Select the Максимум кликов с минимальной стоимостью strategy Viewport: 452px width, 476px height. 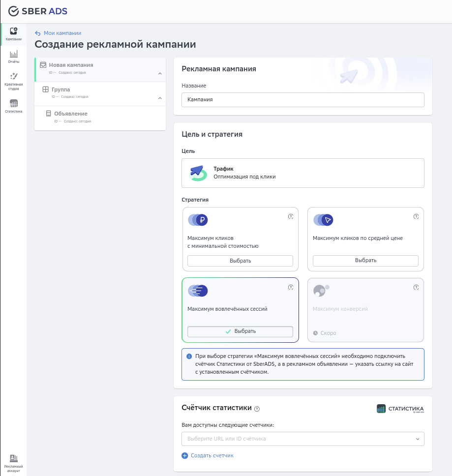coord(240,261)
